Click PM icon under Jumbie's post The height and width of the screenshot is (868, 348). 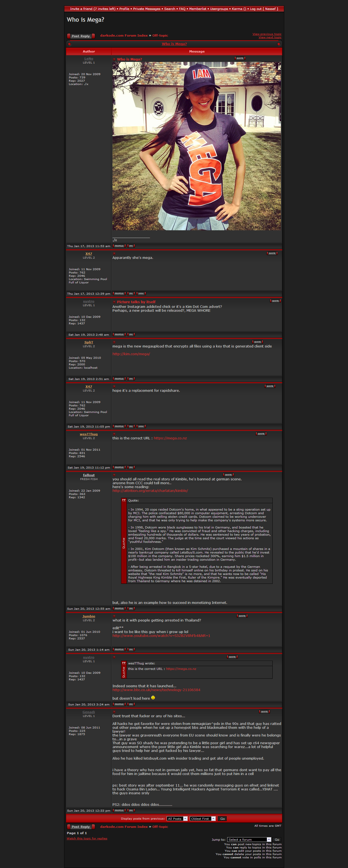pos(131,649)
